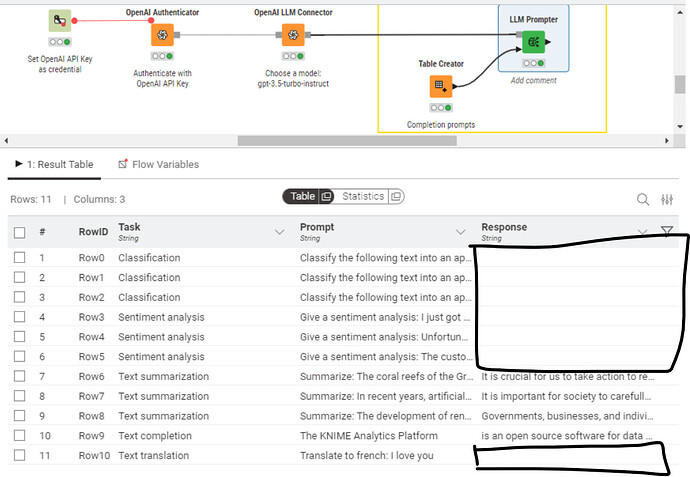This screenshot has height=477, width=690.
Task: Click status lights under OpenAI LLM Connector
Action: point(293,56)
